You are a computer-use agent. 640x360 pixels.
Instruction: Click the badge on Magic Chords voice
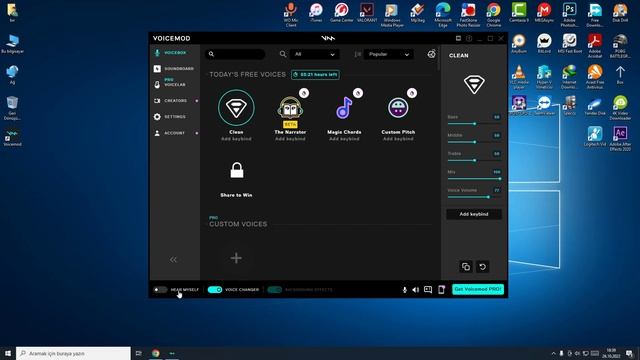[358, 93]
